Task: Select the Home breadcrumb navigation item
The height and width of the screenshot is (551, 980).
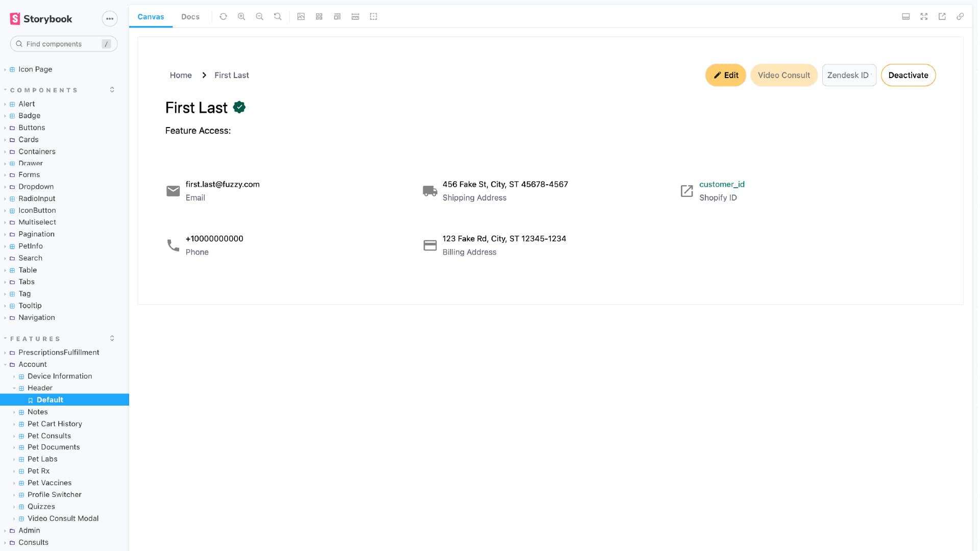Action: (180, 74)
